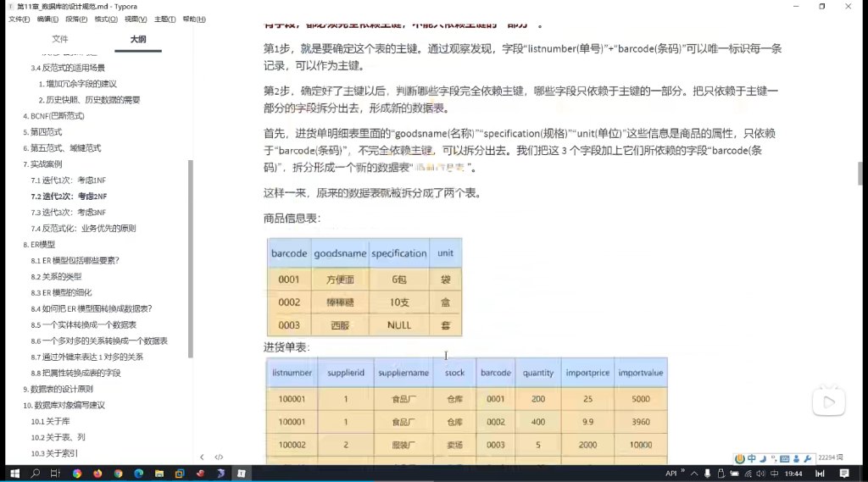Jump to outline item 1. 增加冗余字段的建议

(77, 84)
